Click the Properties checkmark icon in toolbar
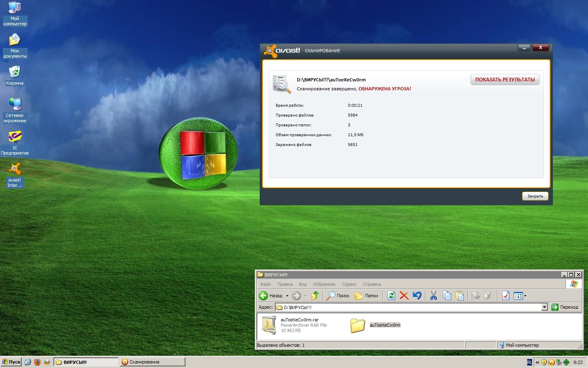This screenshot has width=588, height=368. pyautogui.click(x=506, y=296)
